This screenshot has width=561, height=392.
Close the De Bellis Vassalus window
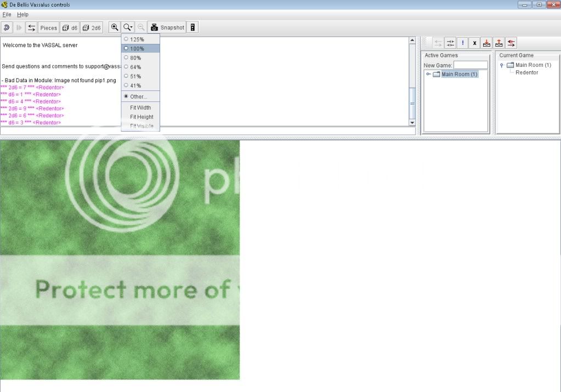pyautogui.click(x=553, y=4)
